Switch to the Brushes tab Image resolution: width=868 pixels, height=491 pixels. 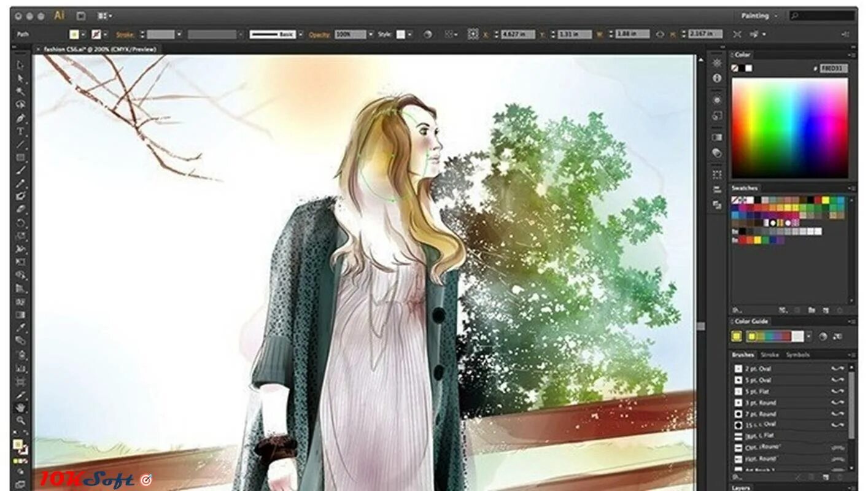click(743, 355)
